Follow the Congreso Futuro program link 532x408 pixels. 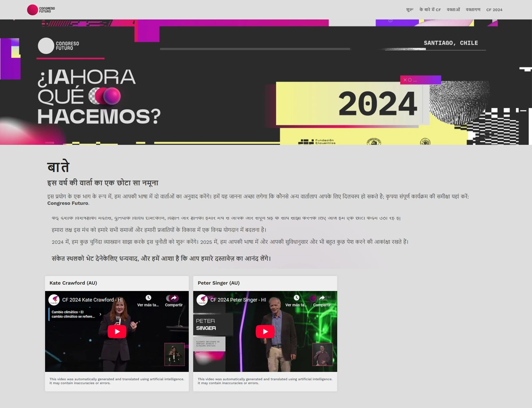[x=68, y=204]
